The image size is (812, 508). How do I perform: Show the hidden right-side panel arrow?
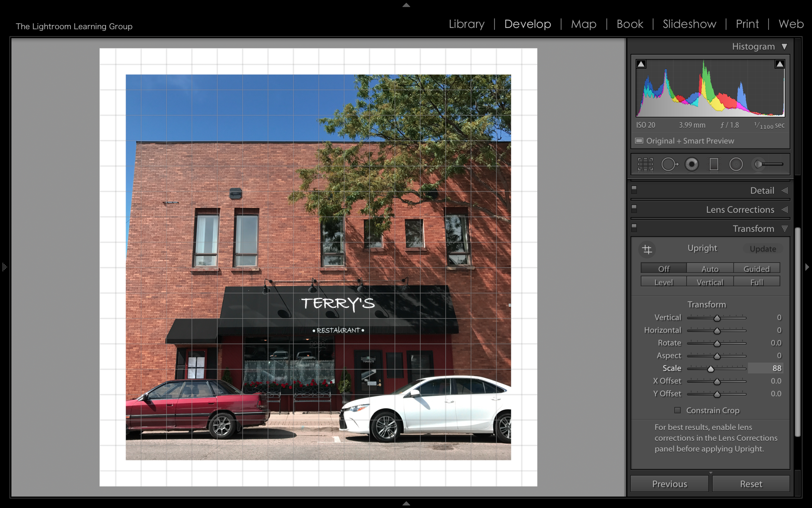[x=807, y=267]
